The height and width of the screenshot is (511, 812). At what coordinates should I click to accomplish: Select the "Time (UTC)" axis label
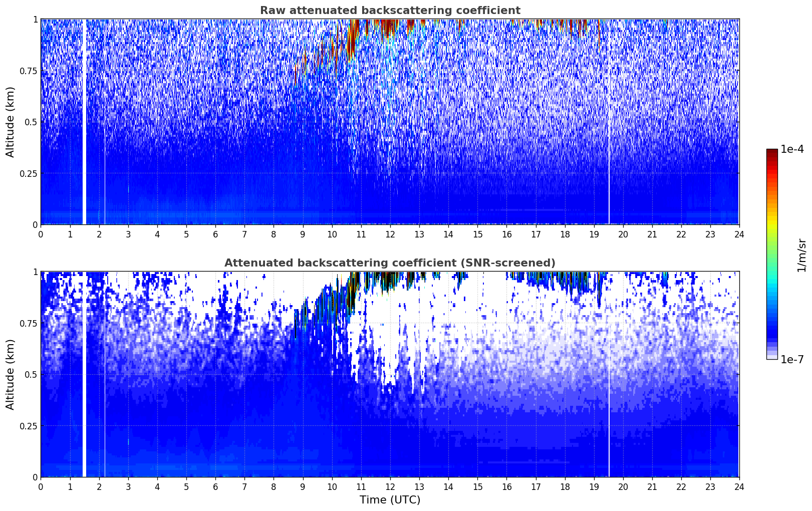(390, 499)
